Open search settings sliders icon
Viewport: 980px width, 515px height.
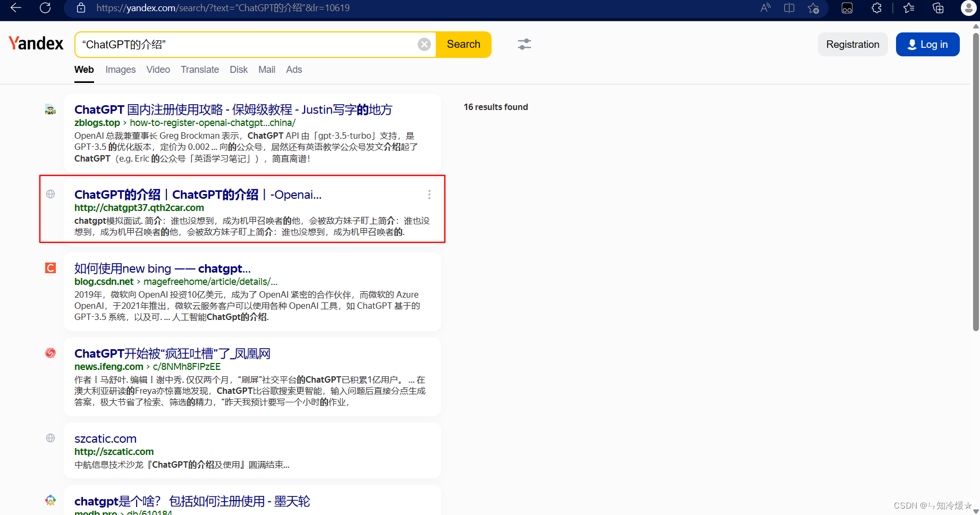click(x=525, y=44)
